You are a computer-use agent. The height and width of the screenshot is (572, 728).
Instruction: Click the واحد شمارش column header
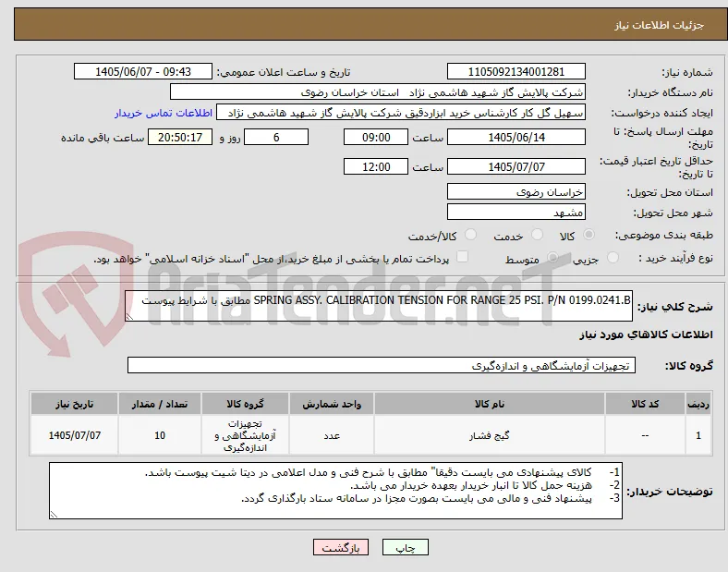332,404
